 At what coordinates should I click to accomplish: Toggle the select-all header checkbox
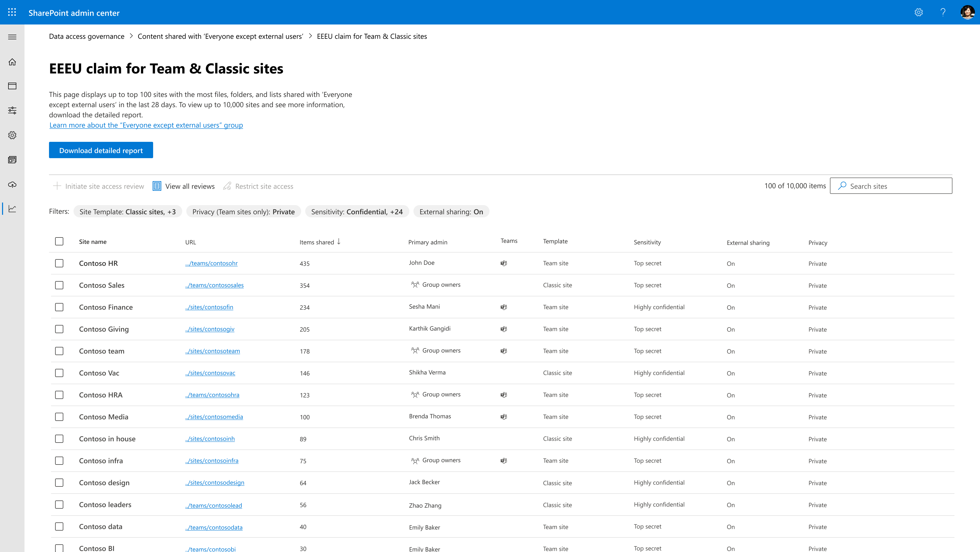pos(59,241)
